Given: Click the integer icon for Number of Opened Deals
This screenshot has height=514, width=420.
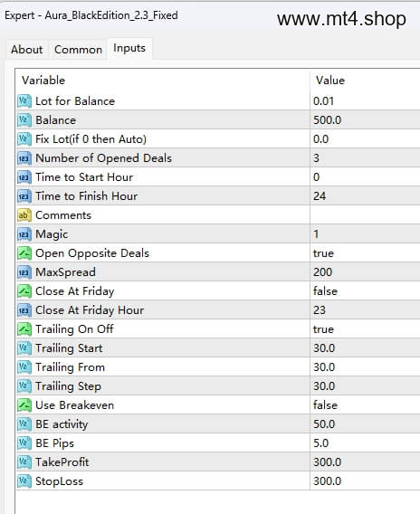Looking at the screenshot, I should (24, 158).
